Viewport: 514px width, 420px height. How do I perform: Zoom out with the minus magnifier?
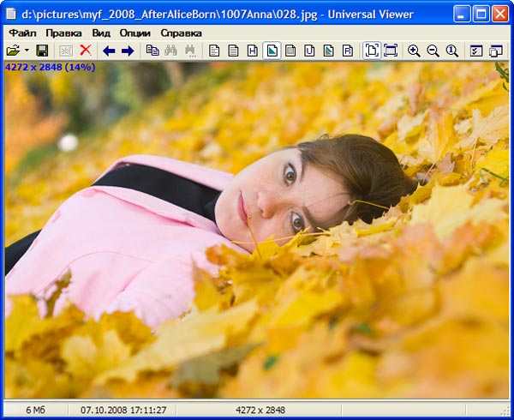pyautogui.click(x=433, y=51)
